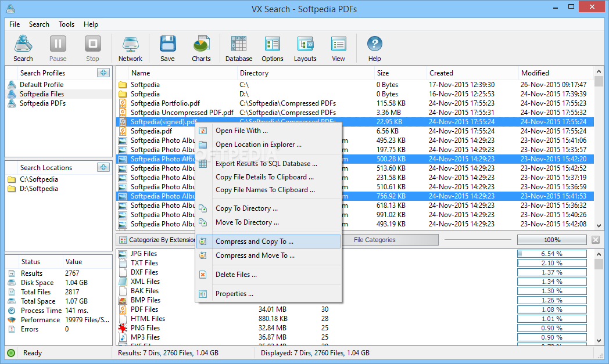The height and width of the screenshot is (364, 609).
Task: Choose Delete Files from context menu
Action: point(268,275)
